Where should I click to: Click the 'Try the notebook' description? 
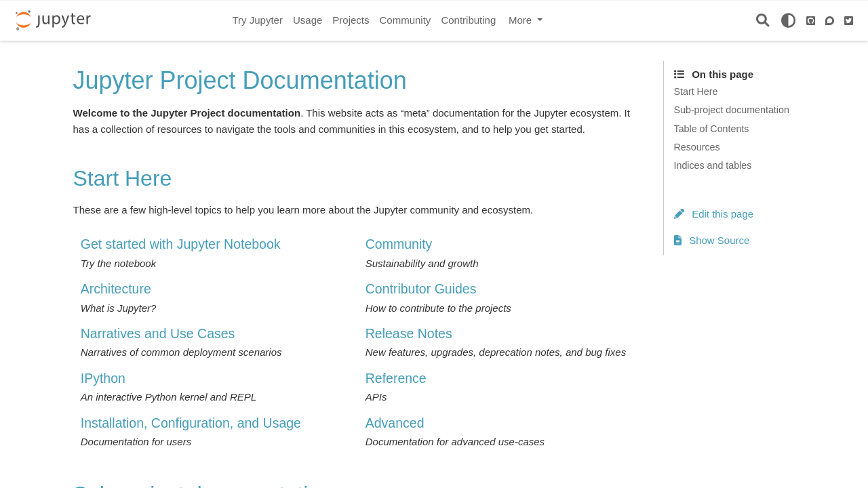pos(118,264)
